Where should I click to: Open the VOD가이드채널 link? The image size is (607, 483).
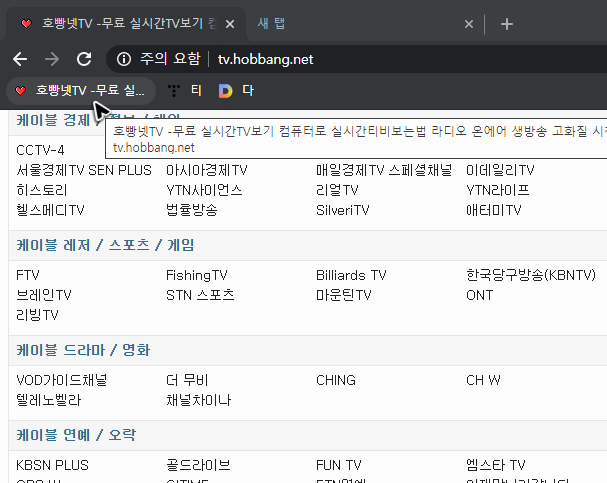tap(62, 380)
